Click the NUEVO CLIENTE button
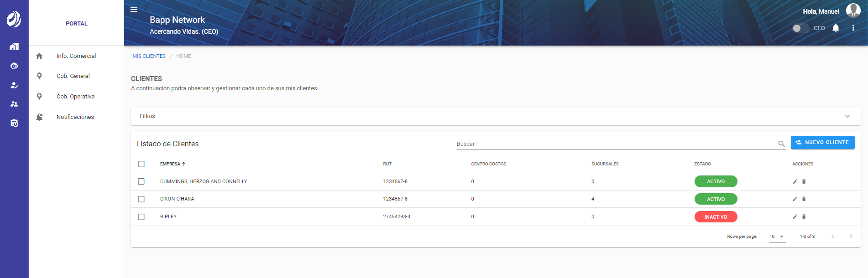Image resolution: width=868 pixels, height=278 pixels. click(822, 143)
